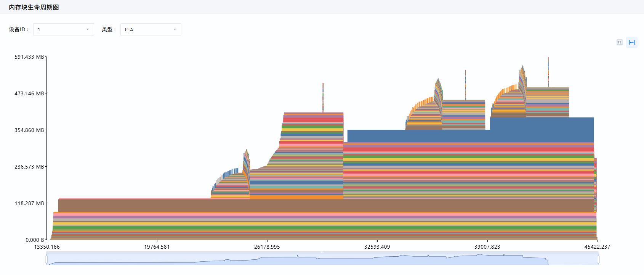644x275 pixels.
Task: Click the arrow in the PTA type selector
Action: tap(175, 29)
